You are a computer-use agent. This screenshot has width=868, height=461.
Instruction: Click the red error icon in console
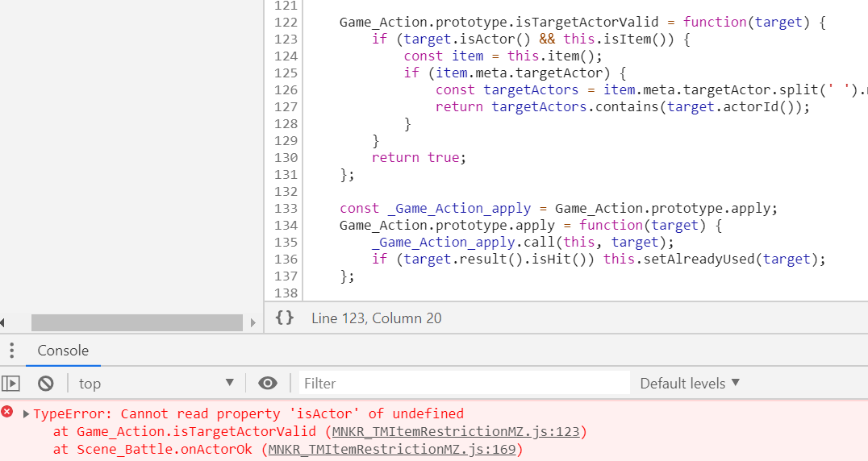click(7, 411)
